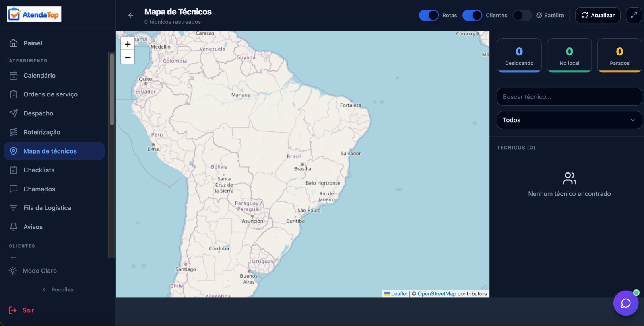Click 'Nenhum técnico encontrado' message
Viewport: 644px width, 326px height.
pos(570,193)
